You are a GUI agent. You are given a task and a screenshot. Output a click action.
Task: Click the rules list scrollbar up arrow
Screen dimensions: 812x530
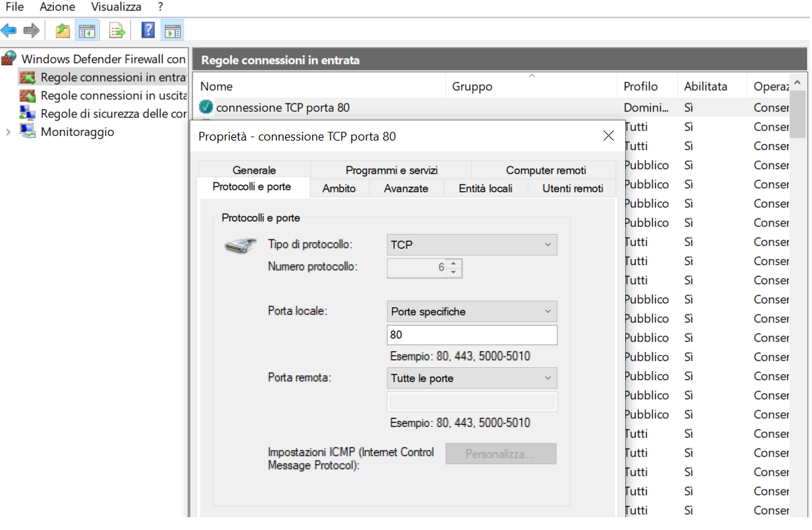(797, 83)
